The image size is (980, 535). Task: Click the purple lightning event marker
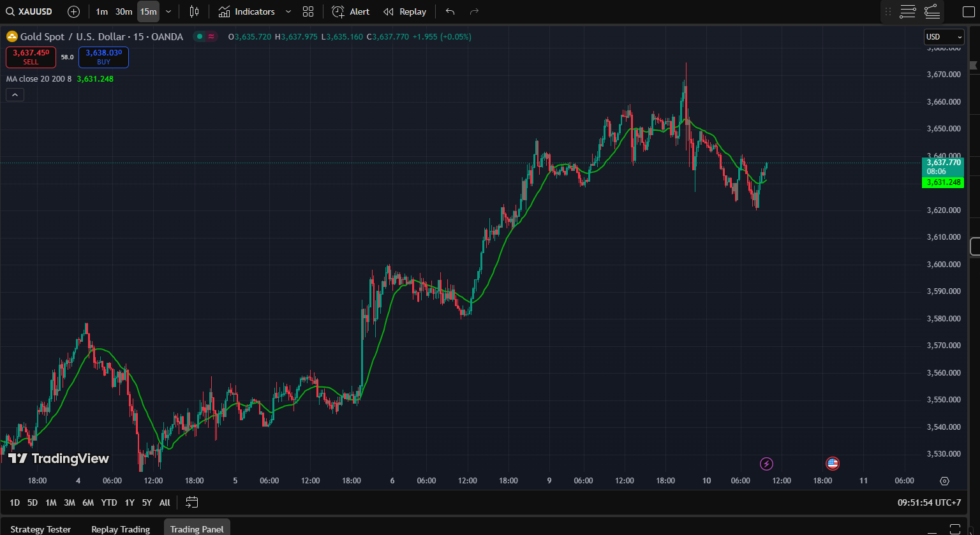click(x=767, y=464)
